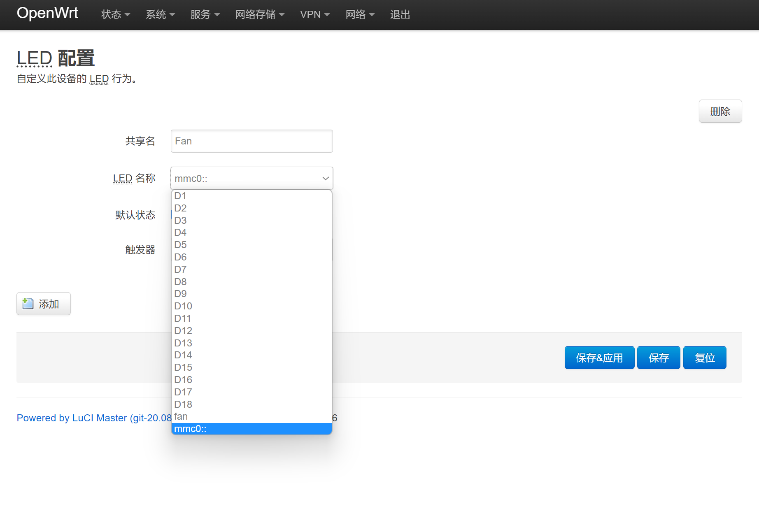Image resolution: width=759 pixels, height=532 pixels.
Task: Focus the 共享名 text field containing Fan
Action: [251, 141]
